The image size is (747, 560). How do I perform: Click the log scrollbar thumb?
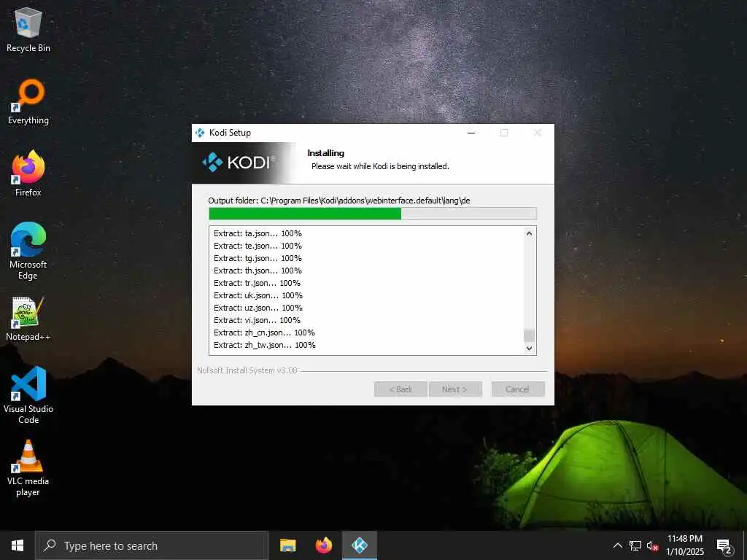pyautogui.click(x=529, y=335)
